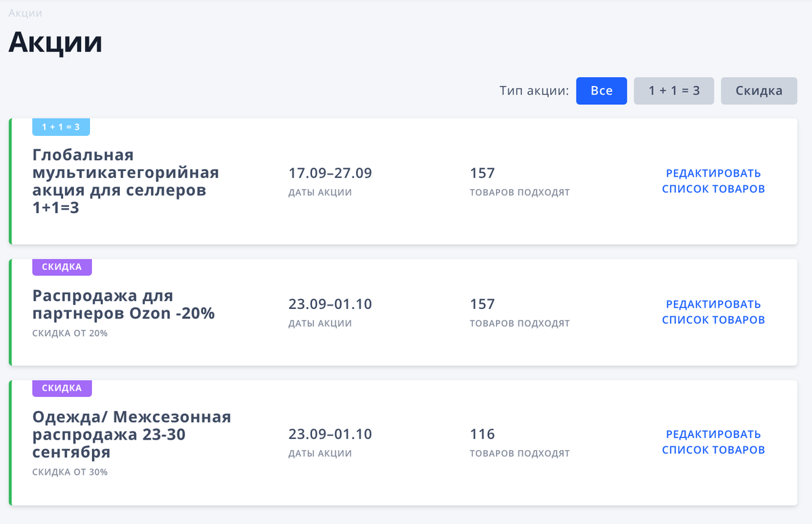
Task: Click РЕДАКТИРОВАТЬ on Одежда/ Межсезонная распродажа
Action: tap(713, 434)
